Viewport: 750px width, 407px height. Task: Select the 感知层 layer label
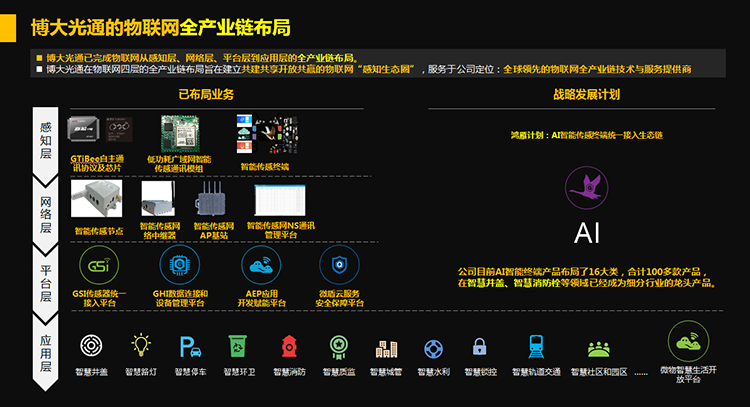[x=45, y=140]
